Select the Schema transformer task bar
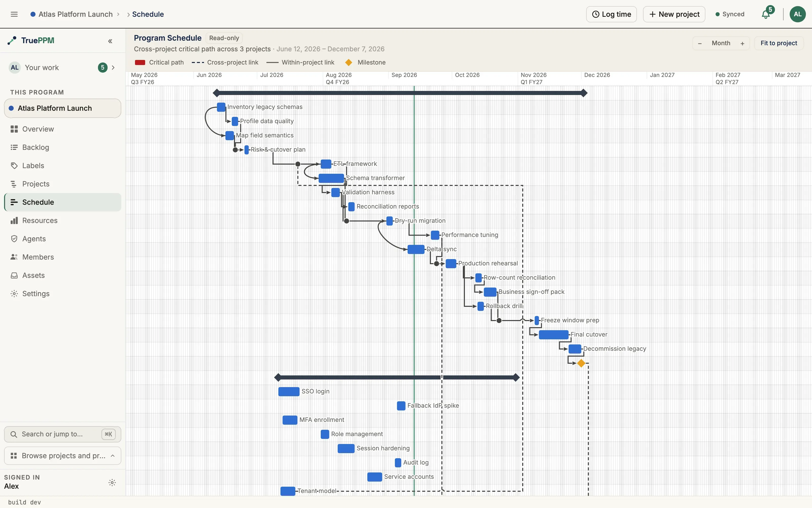Image resolution: width=812 pixels, height=508 pixels. pyautogui.click(x=331, y=178)
